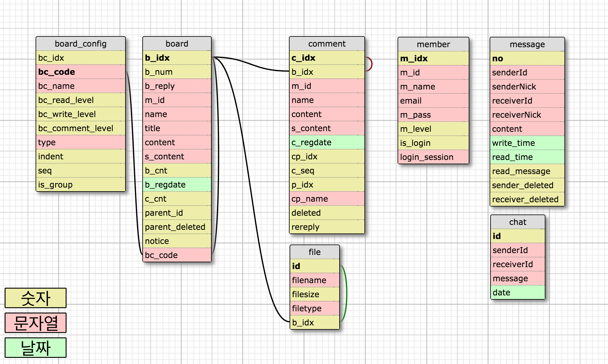This screenshot has width=608, height=364.
Task: Select the board_config table header
Action: [80, 44]
